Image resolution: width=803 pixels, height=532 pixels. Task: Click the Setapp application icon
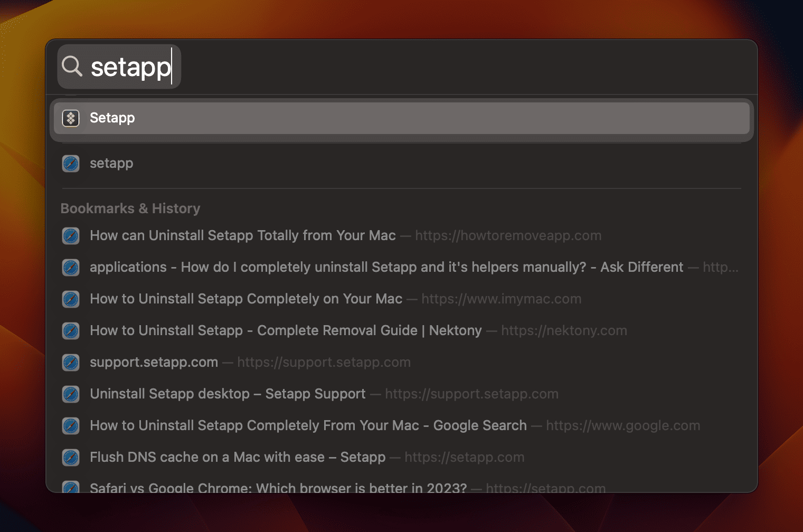[71, 118]
